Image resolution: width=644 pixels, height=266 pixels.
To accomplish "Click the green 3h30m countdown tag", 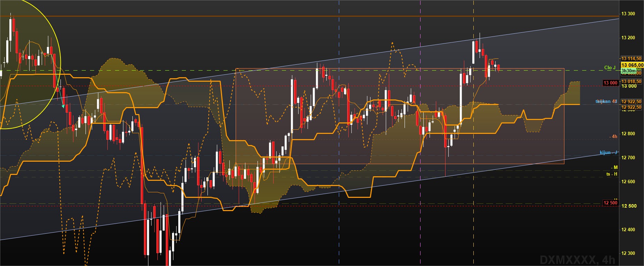I will coord(628,70).
